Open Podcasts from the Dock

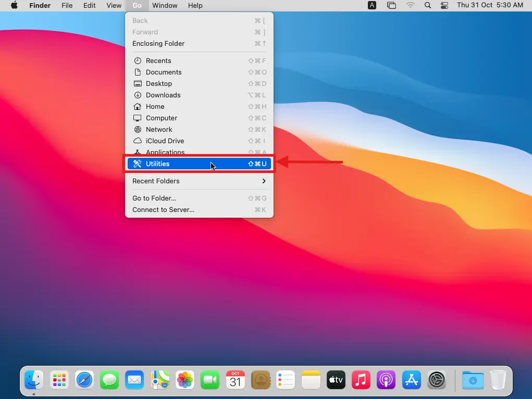(386, 380)
